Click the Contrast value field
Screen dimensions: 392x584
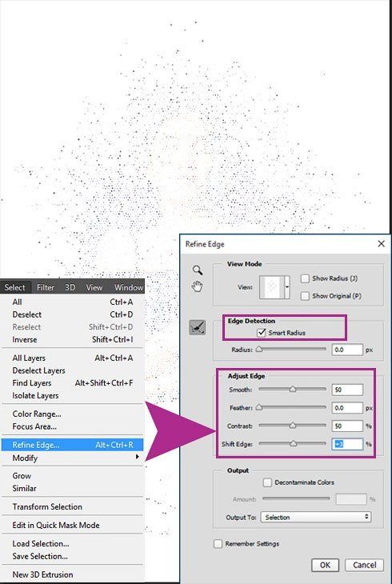tap(347, 426)
